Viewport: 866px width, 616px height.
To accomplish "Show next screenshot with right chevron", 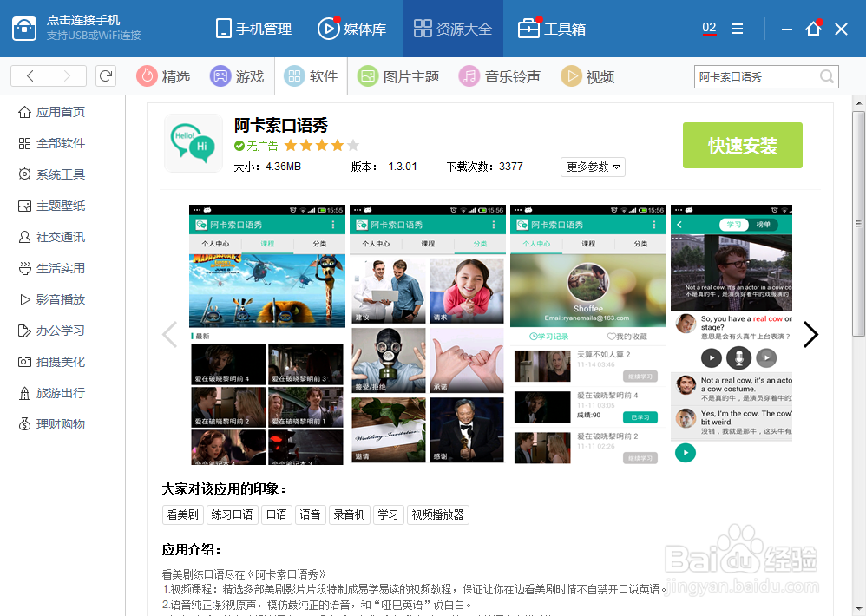I will pyautogui.click(x=810, y=334).
